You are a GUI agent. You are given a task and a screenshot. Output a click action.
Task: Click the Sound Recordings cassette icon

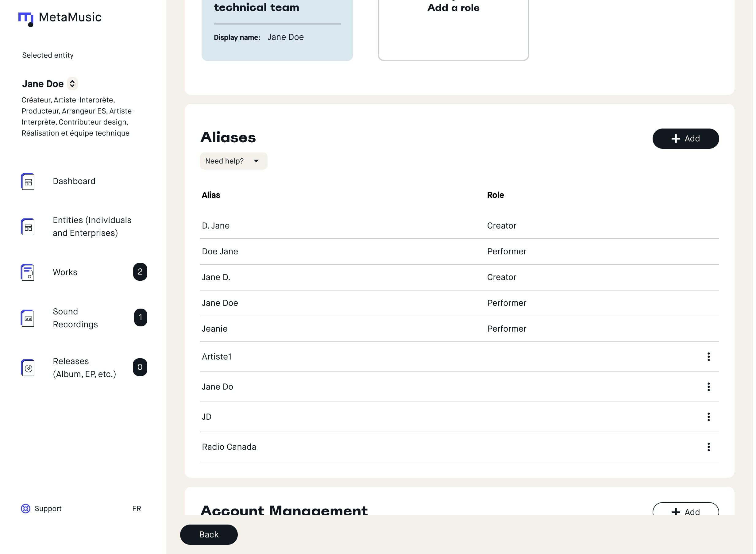28,318
